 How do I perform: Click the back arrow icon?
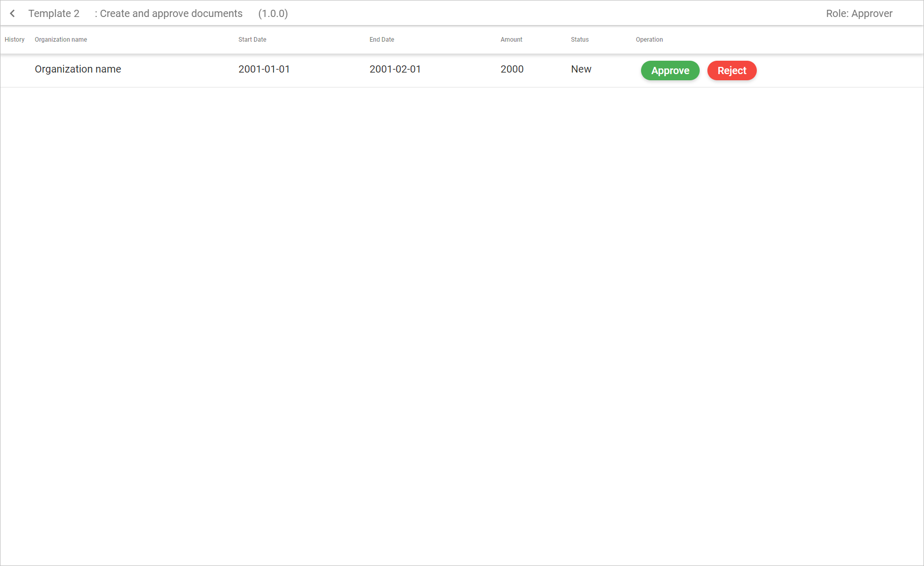12,13
